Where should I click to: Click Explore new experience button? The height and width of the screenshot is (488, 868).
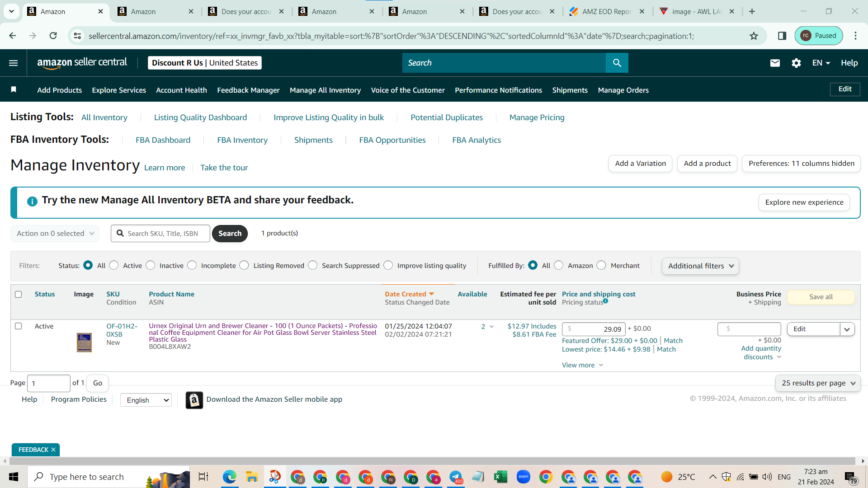804,202
